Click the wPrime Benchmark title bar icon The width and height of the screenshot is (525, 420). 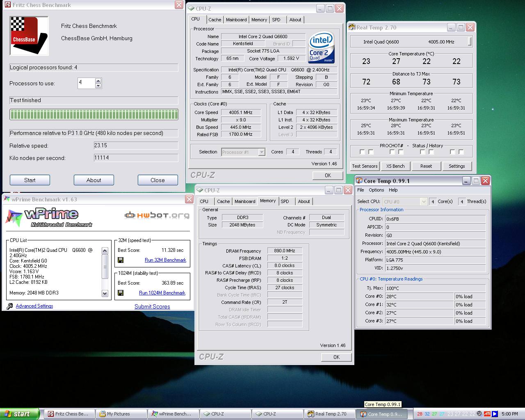click(7, 199)
